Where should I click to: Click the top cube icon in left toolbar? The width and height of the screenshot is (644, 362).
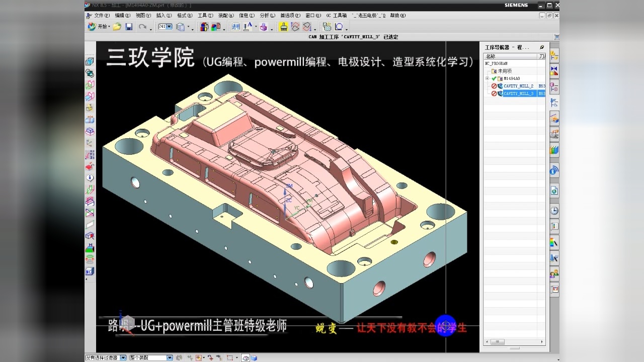tap(90, 61)
